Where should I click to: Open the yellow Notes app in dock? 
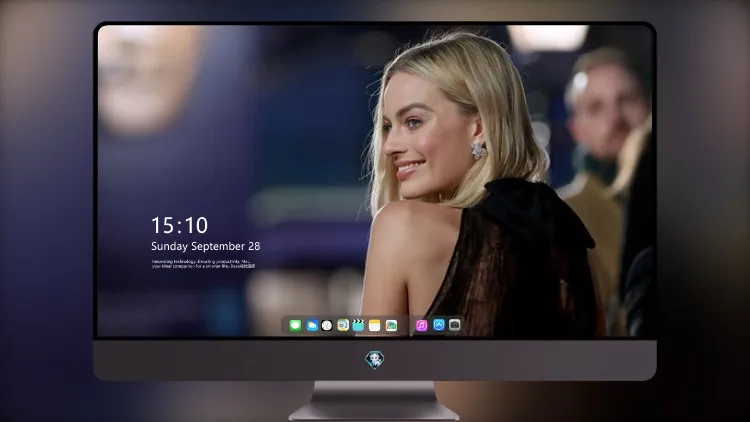point(375,325)
